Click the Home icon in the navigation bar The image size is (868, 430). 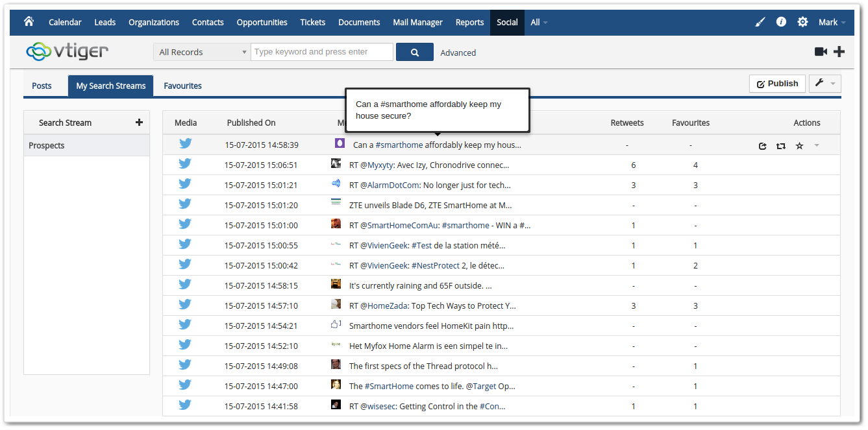coord(29,21)
